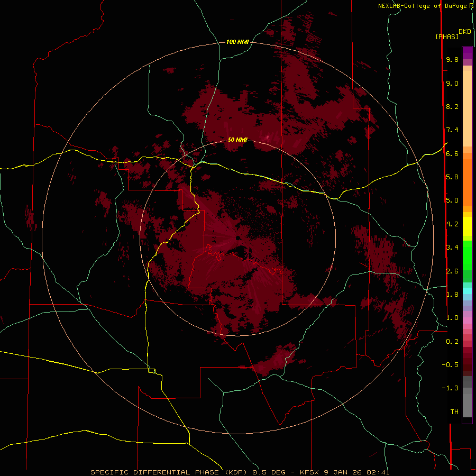Select the 7.4 color scale value
The image size is (476, 476).
click(452, 130)
